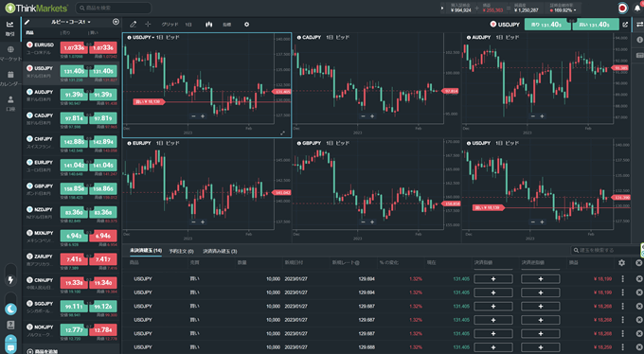Open the グリッド layout selector

coord(170,25)
